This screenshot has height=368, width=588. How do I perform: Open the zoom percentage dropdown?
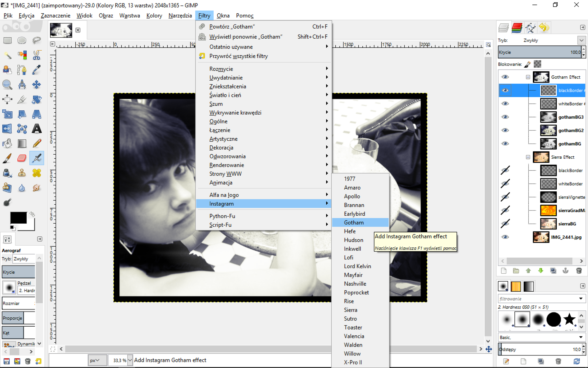(130, 360)
